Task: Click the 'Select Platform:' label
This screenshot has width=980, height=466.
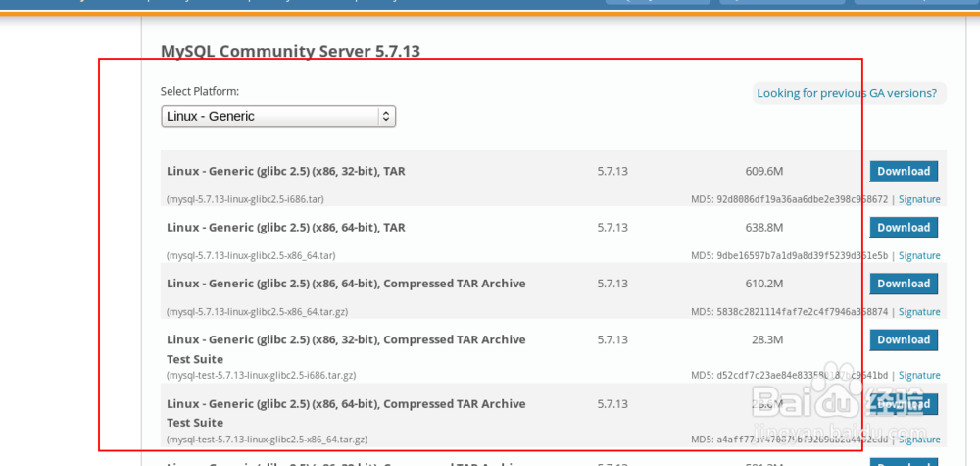Action: pos(200,91)
